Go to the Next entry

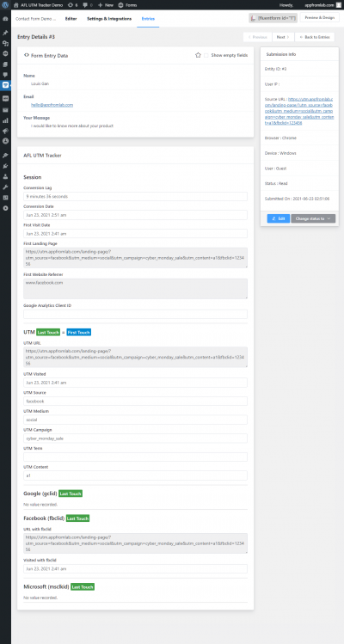[283, 37]
